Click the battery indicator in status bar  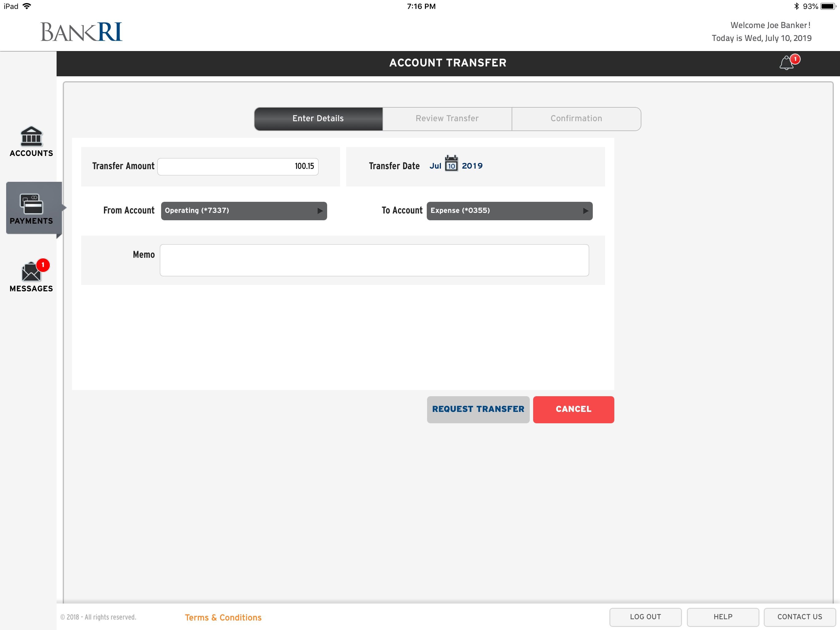828,6
